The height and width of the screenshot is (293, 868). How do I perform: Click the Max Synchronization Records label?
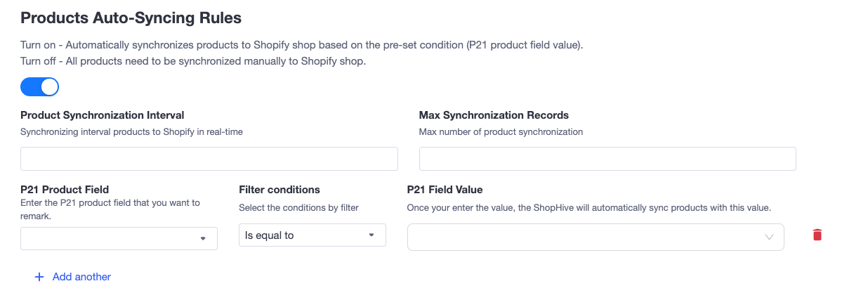tap(494, 115)
